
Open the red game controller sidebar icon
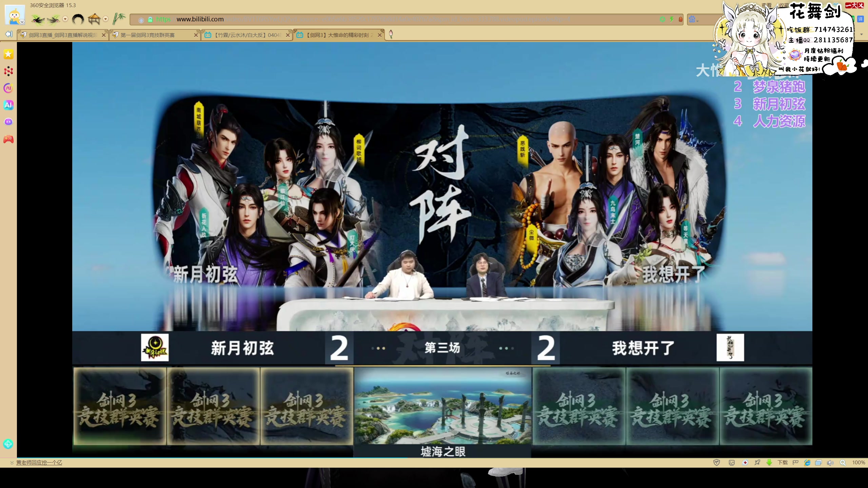click(x=8, y=139)
